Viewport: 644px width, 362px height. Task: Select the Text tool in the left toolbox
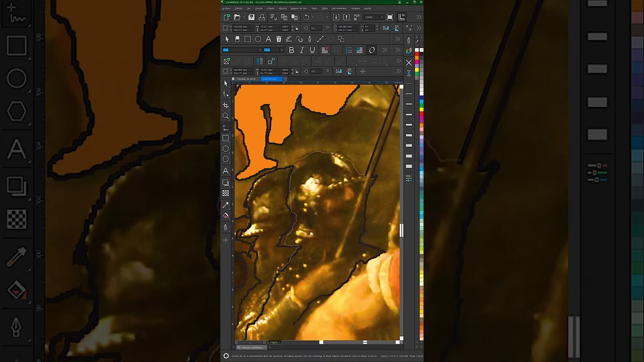point(226,171)
